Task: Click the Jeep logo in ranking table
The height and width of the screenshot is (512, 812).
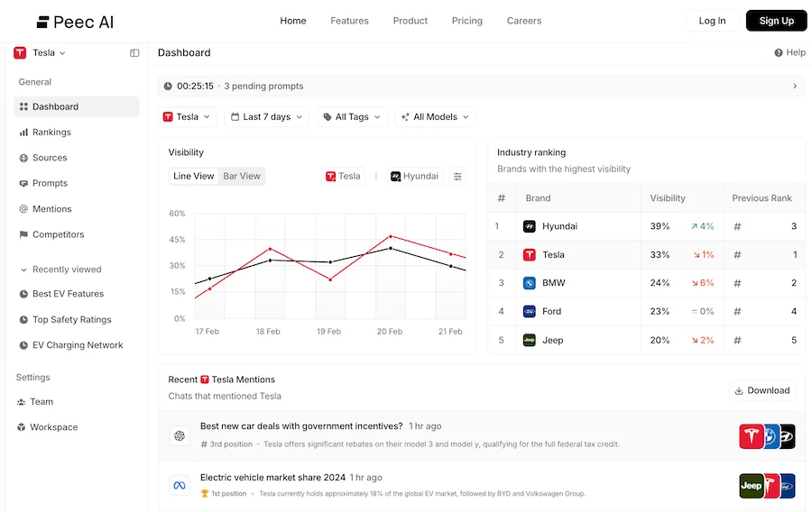Action: 530,340
